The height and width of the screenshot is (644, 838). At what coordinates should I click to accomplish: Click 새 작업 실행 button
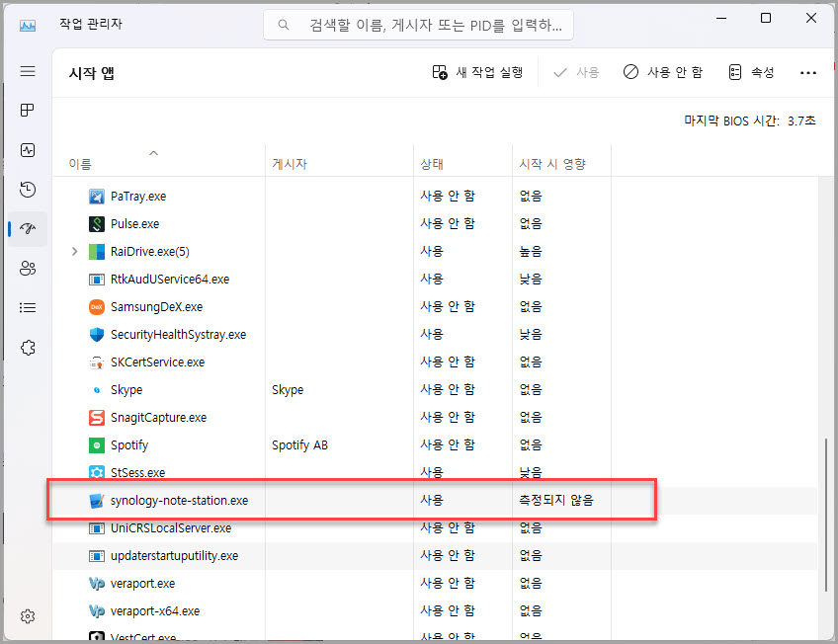(x=477, y=72)
